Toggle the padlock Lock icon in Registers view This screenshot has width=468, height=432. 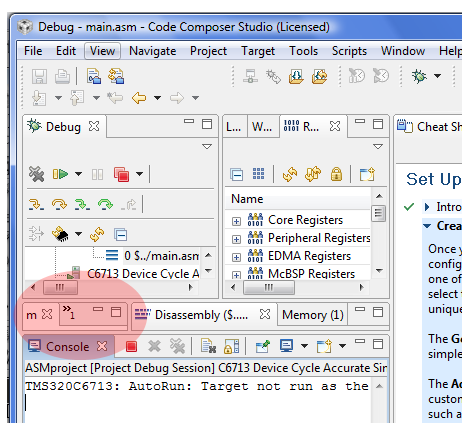336,174
